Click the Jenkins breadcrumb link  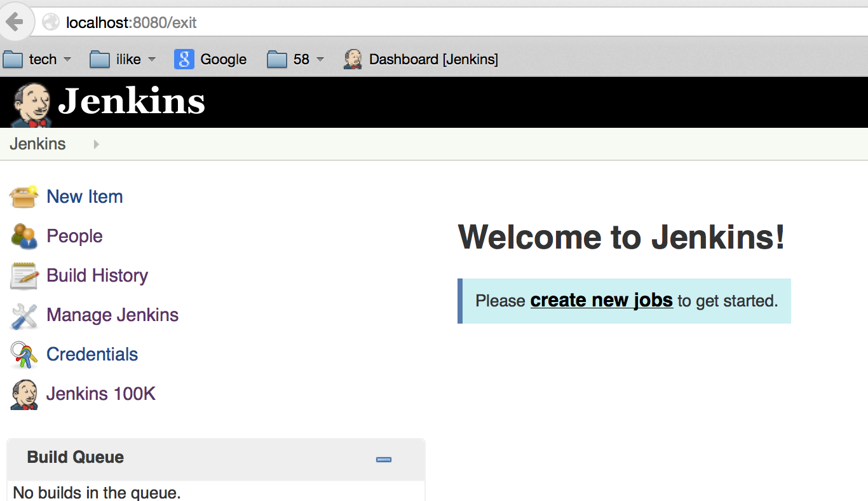coord(37,144)
